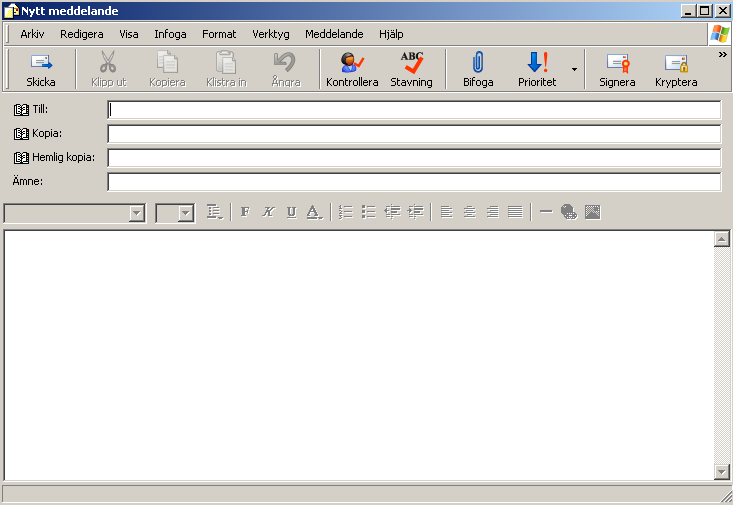This screenshot has height=505, width=733.
Task: Run Stavning spell check
Action: click(x=411, y=69)
